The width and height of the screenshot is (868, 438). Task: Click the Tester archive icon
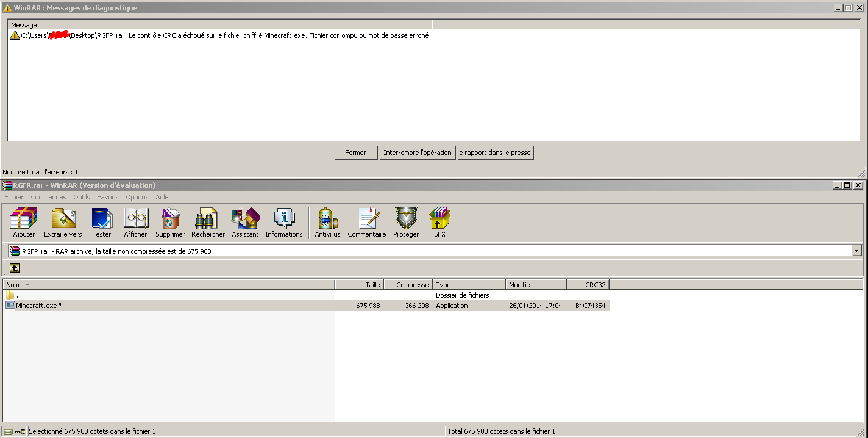pos(102,222)
